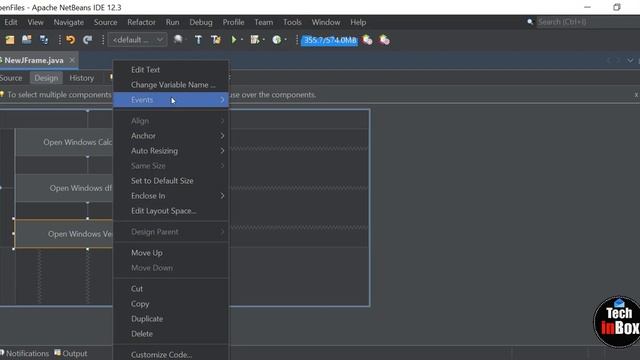The width and height of the screenshot is (640, 360).
Task: Switch to Source view
Action: [x=11, y=78]
